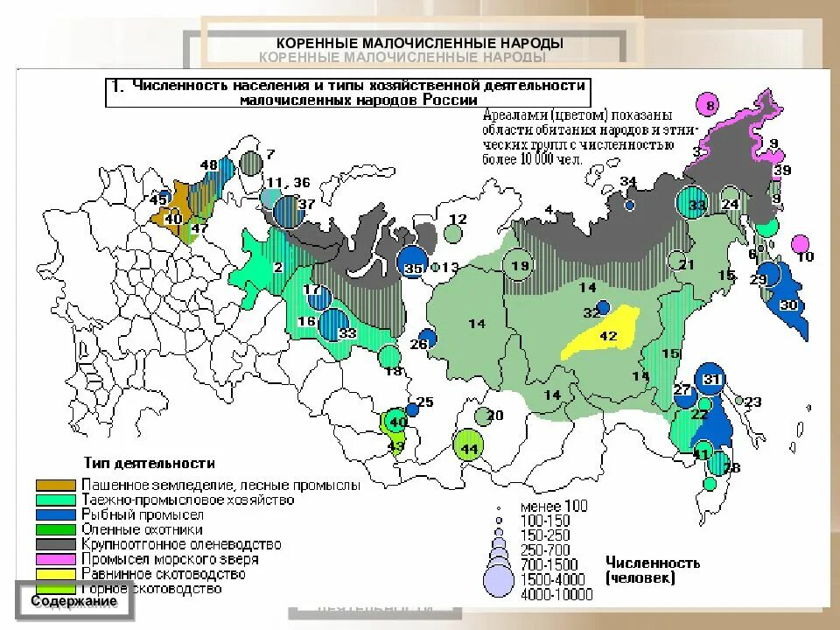Click the note text 'Ареалами (цветом) показаны'
840x630 pixels.
coord(577,115)
